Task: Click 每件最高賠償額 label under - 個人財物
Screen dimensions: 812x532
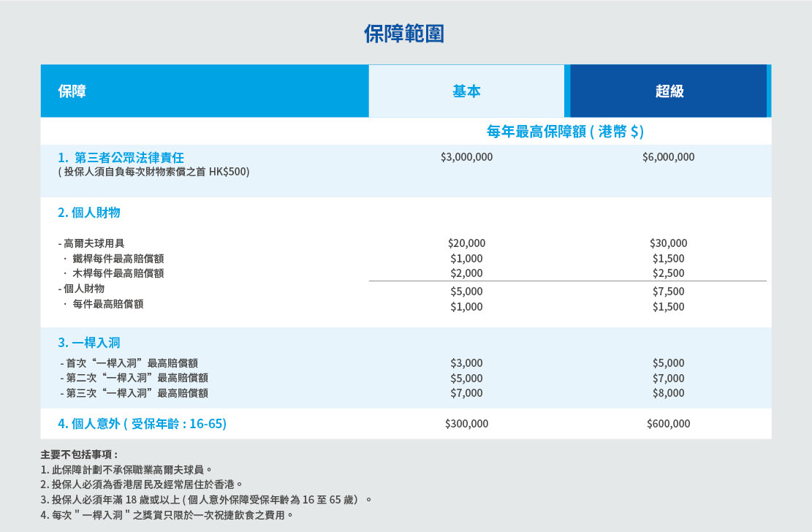Action: [107, 304]
